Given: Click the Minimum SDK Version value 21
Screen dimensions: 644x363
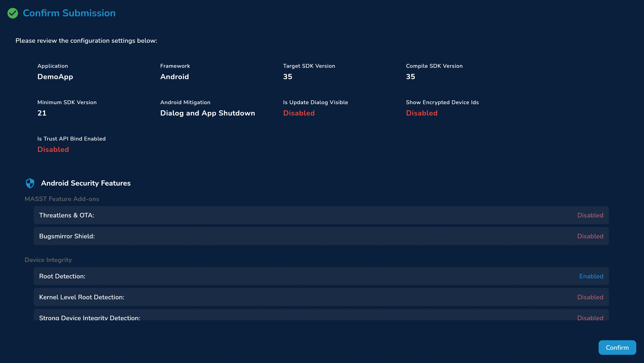Looking at the screenshot, I should pyautogui.click(x=42, y=113).
